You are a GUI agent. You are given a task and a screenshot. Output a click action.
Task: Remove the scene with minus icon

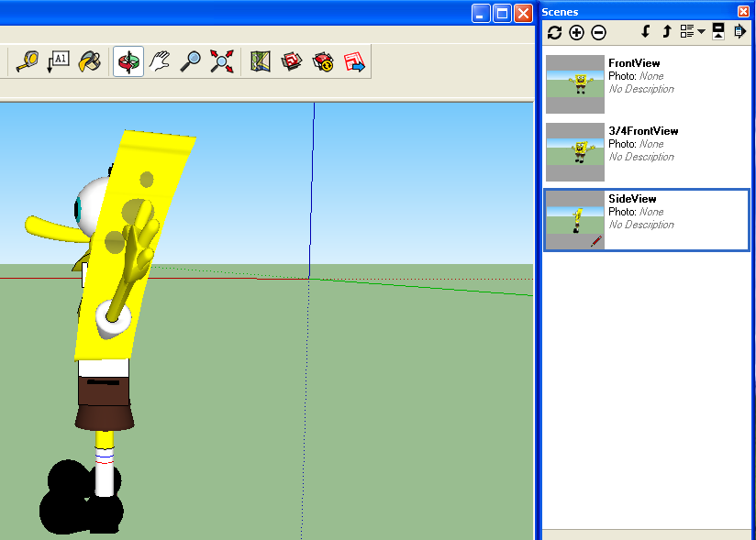pyautogui.click(x=599, y=33)
